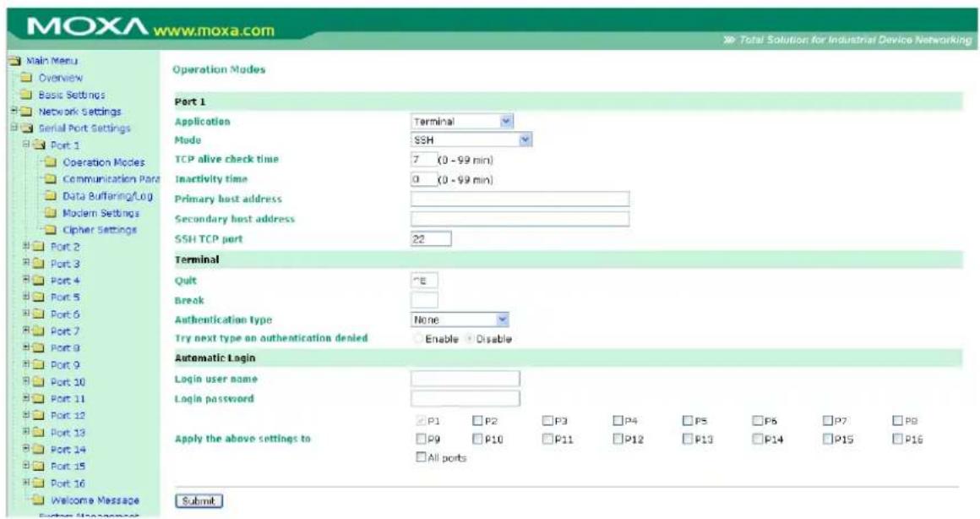Viewport: 980px width, 519px height.
Task: Open Data Buffering/Log in sidebar
Action: (x=107, y=196)
